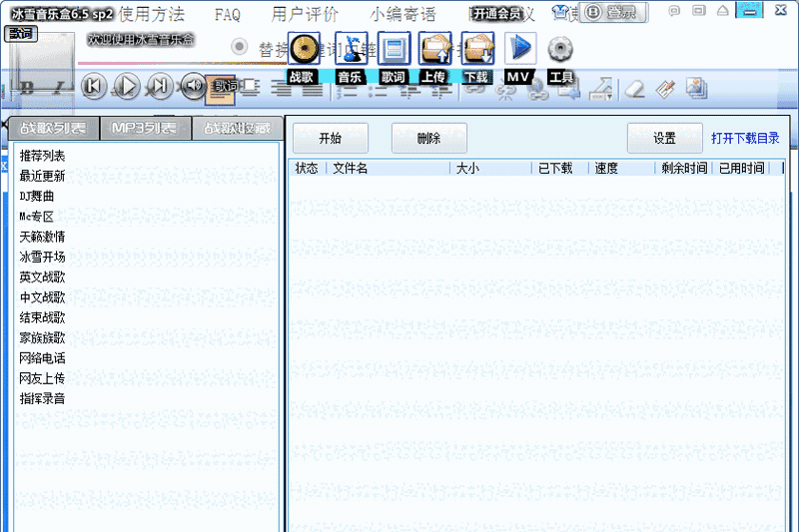Click the 歌词 button beside the volume icon
Image resolution: width=799 pixels, height=532 pixels.
[x=220, y=90]
